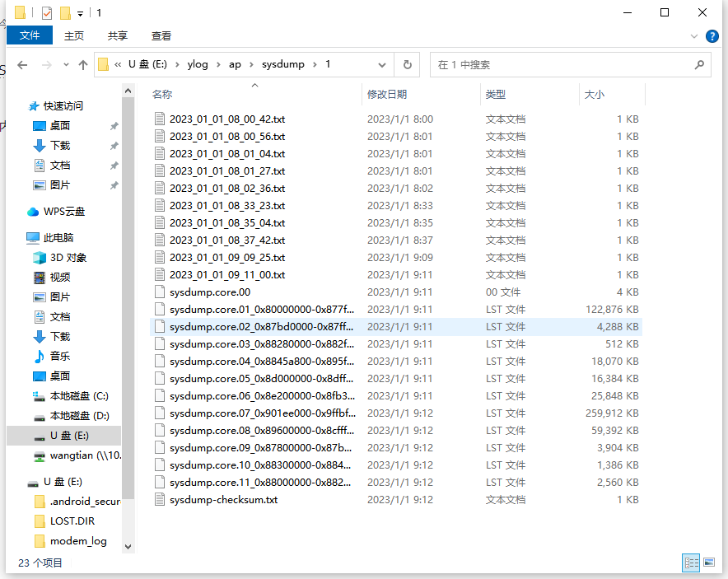Image resolution: width=728 pixels, height=579 pixels.
Task: Open the 共享 ribbon tab
Action: coord(117,35)
